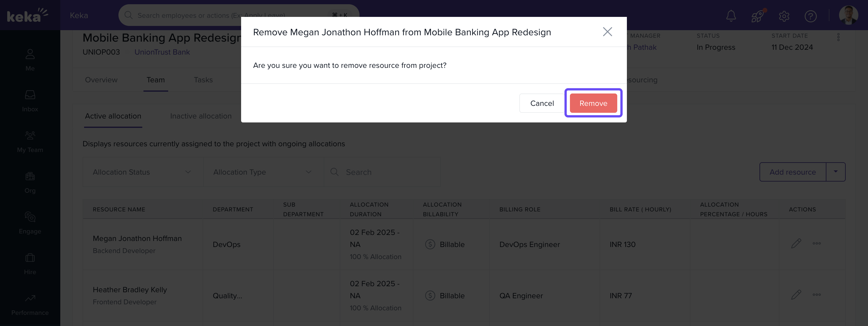Open help question mark icon

pos(810,15)
